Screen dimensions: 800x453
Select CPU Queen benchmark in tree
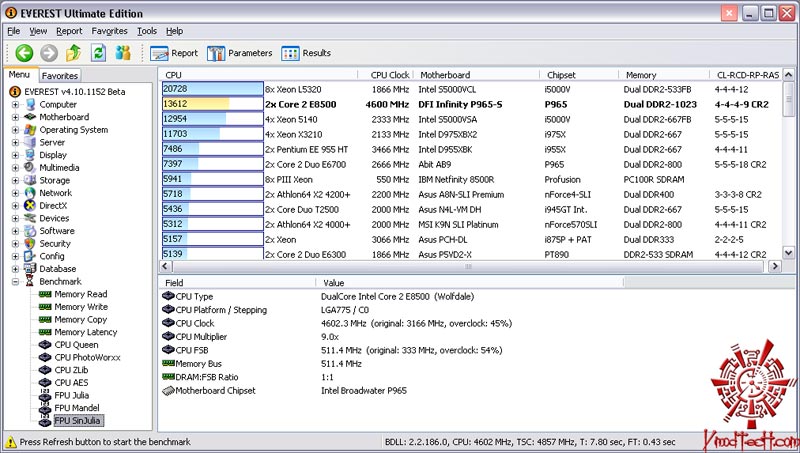pyautogui.click(x=77, y=345)
